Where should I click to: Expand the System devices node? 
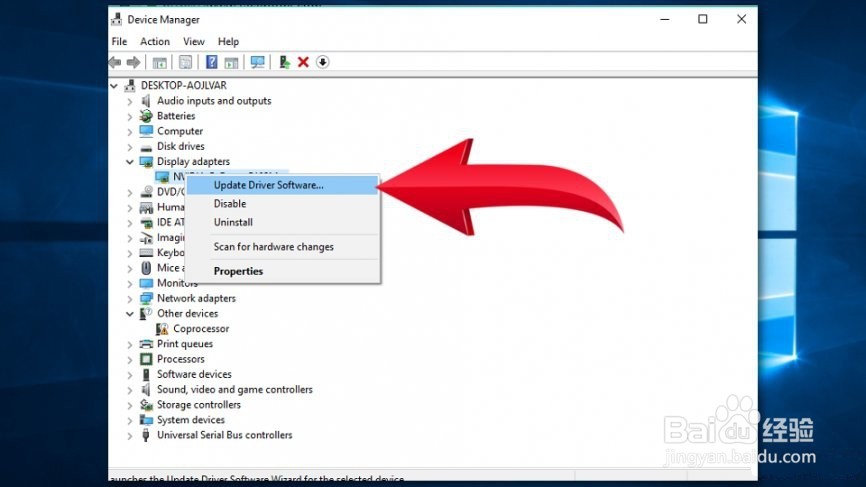[x=130, y=420]
